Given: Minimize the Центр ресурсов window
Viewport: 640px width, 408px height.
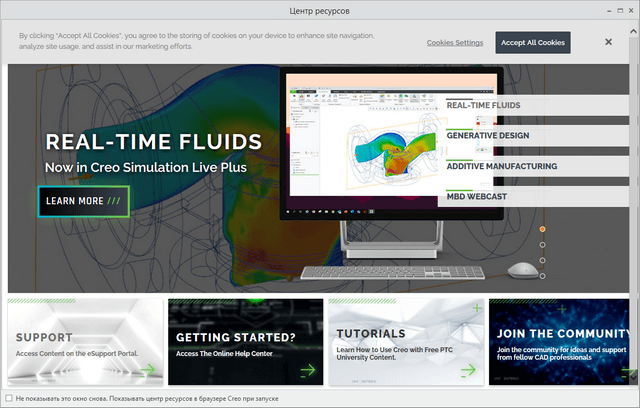Looking at the screenshot, I should [609, 11].
